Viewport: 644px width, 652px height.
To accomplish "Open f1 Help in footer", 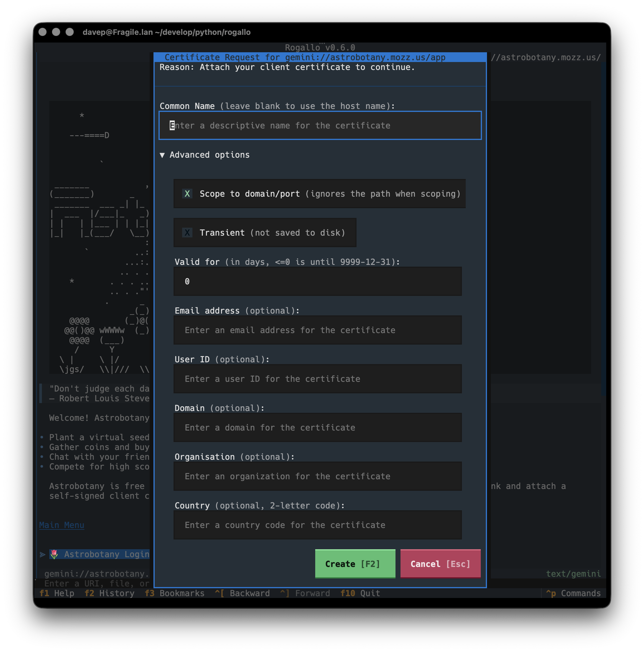I will pos(57,593).
